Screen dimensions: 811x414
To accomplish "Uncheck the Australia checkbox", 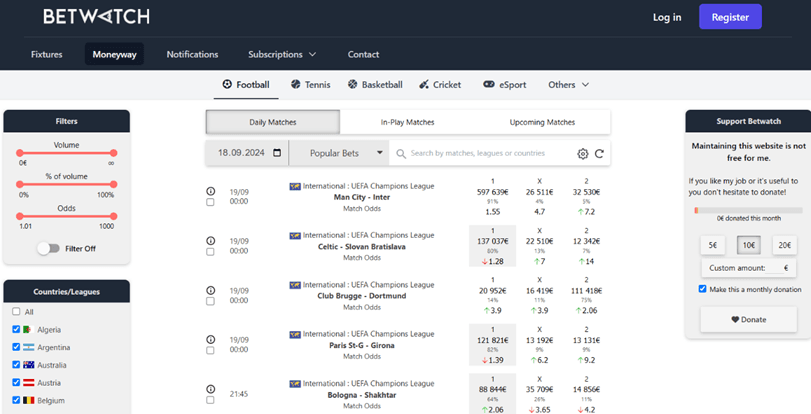I will pos(16,364).
